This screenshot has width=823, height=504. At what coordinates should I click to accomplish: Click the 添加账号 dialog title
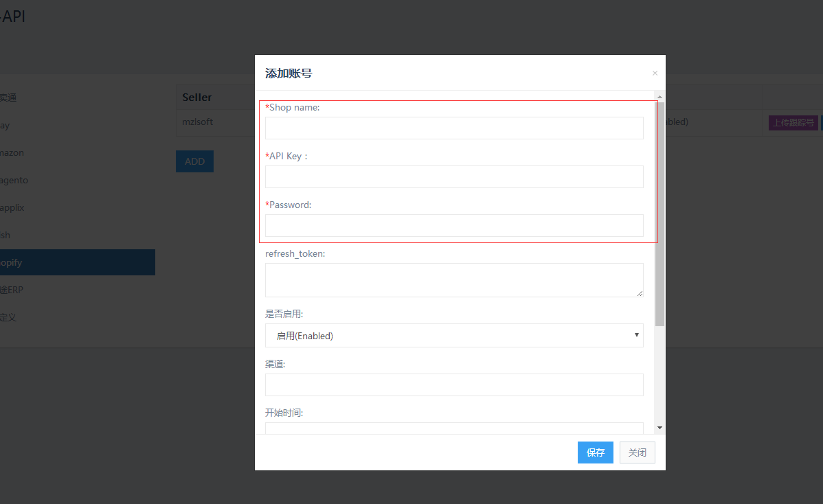click(x=288, y=73)
